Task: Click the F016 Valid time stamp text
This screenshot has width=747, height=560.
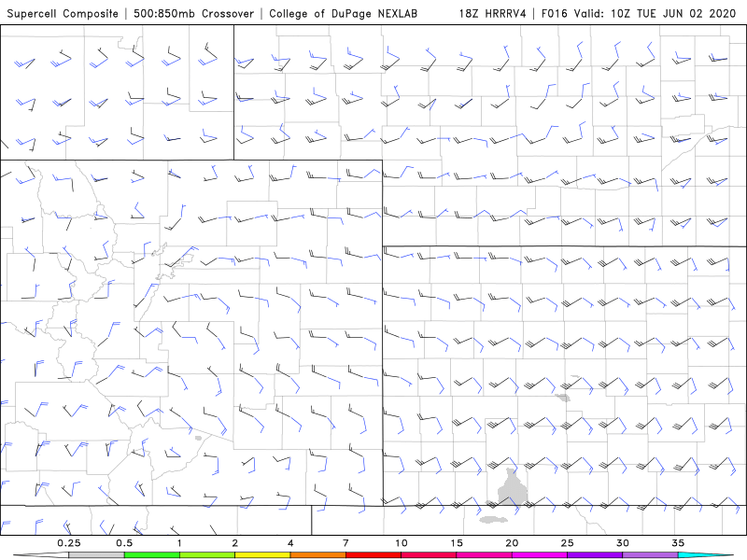Action: pos(639,13)
